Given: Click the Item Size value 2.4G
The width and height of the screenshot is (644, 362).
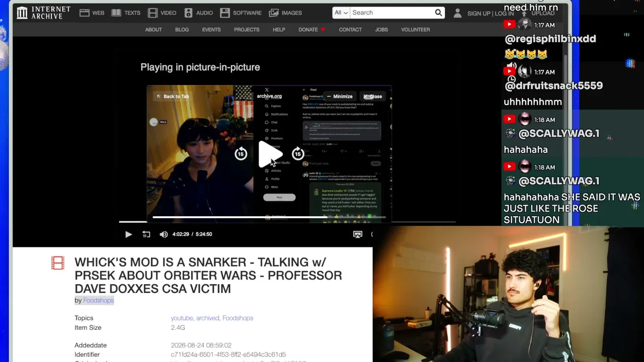Looking at the screenshot, I should [x=178, y=328].
